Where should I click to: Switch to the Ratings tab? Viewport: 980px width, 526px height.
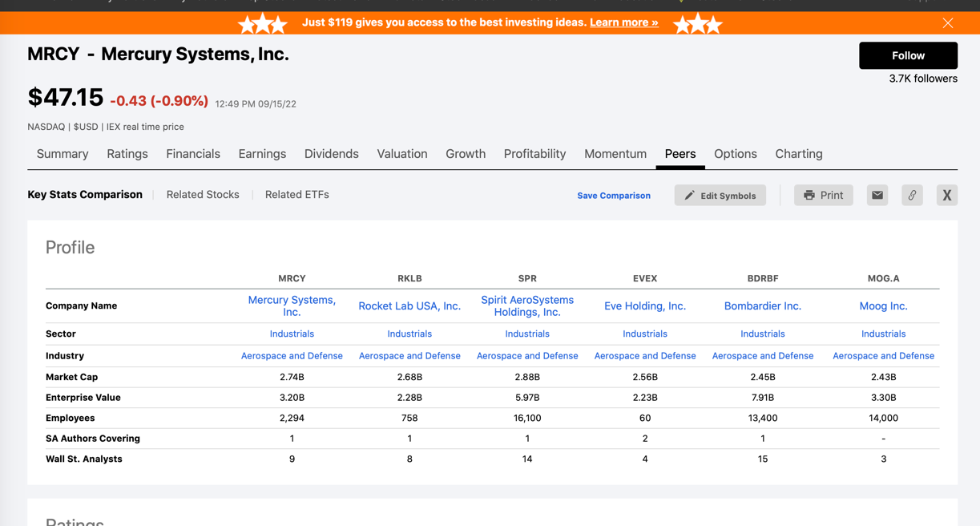(x=127, y=153)
